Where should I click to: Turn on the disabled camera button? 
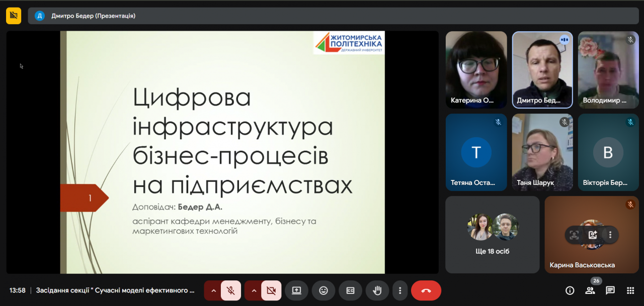pos(271,290)
